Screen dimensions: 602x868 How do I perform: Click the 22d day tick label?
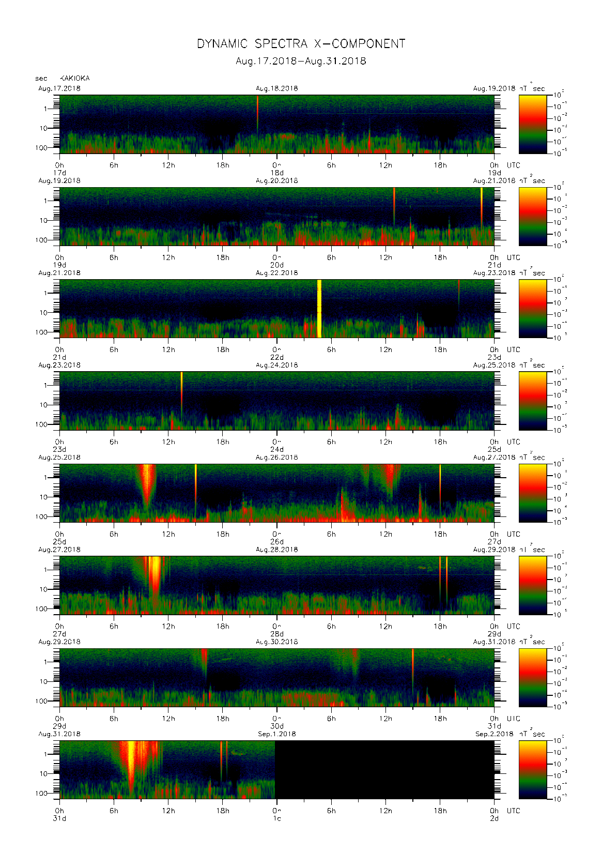(x=277, y=357)
